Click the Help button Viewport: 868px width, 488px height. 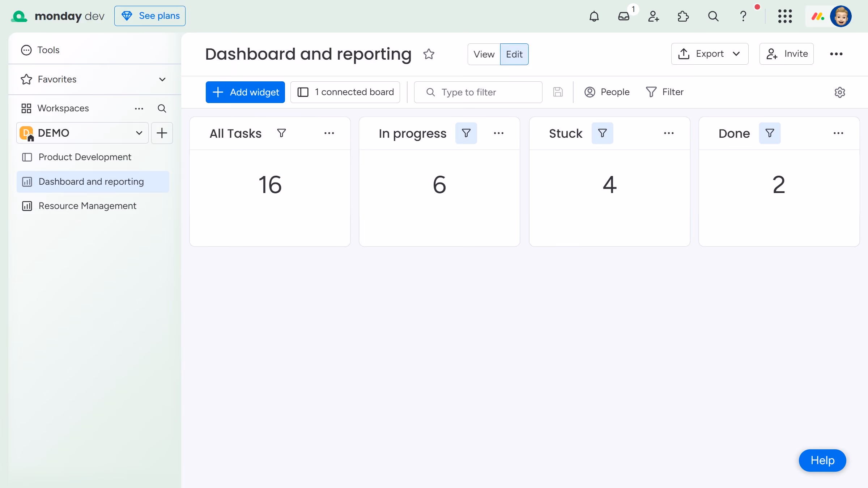(x=822, y=461)
